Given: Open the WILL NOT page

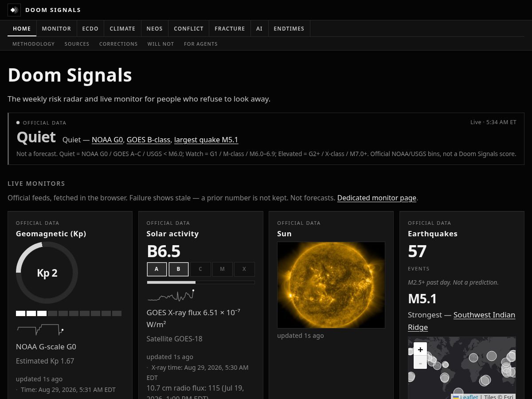Looking at the screenshot, I should point(161,44).
